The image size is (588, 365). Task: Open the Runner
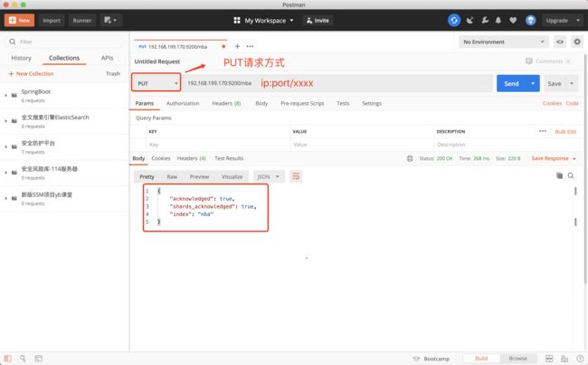[82, 20]
